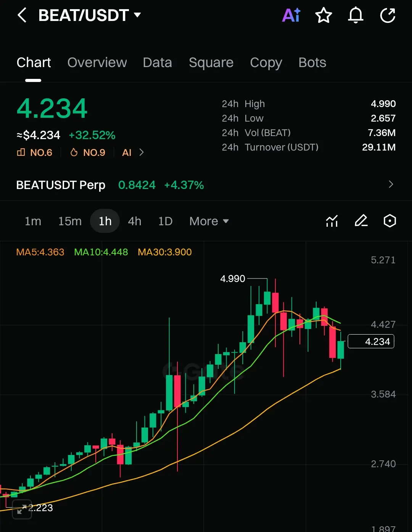412x532 pixels.
Task: Open the AI assistant icon
Action: [291, 15]
